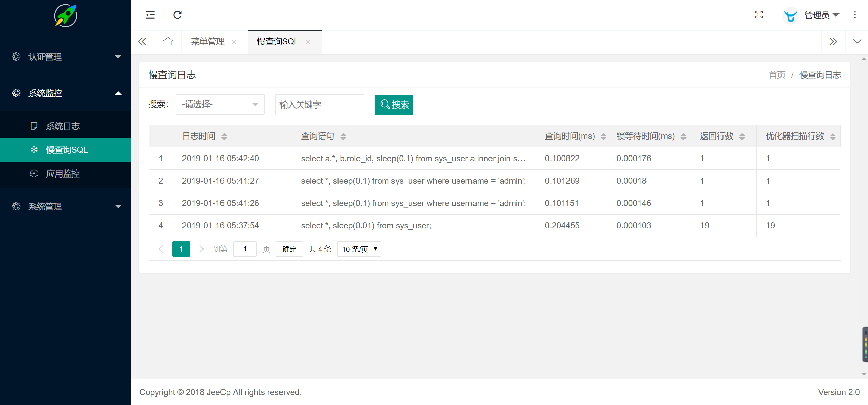The height and width of the screenshot is (405, 868).
Task: Expand the 认证管理 sidebar menu
Action: [65, 57]
